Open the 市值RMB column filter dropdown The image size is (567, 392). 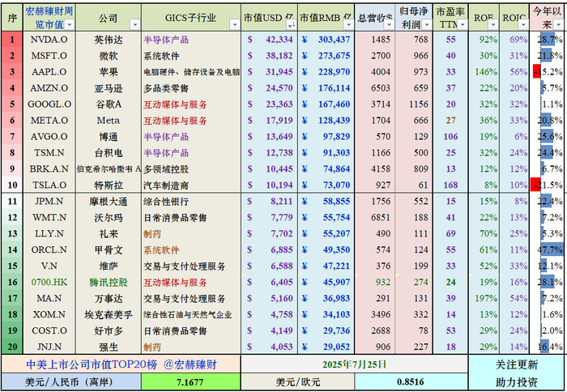348,24
